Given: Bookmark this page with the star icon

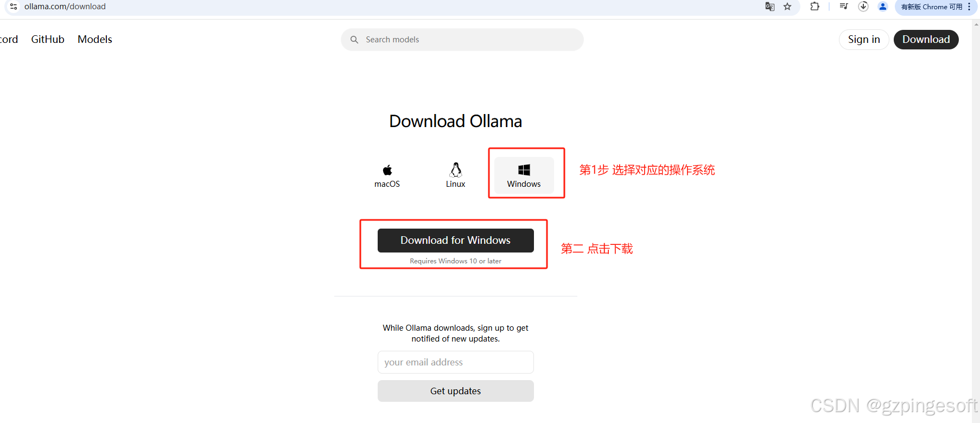Looking at the screenshot, I should click(x=787, y=7).
